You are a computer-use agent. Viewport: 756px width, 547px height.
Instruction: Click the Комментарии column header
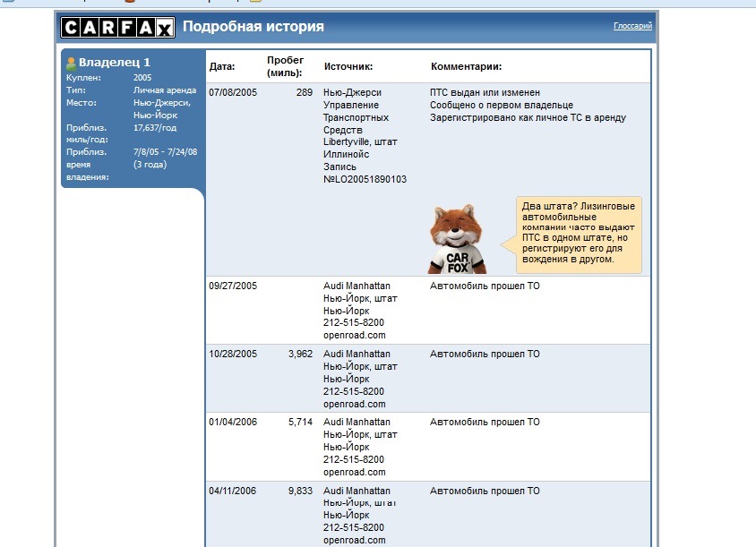pos(467,66)
